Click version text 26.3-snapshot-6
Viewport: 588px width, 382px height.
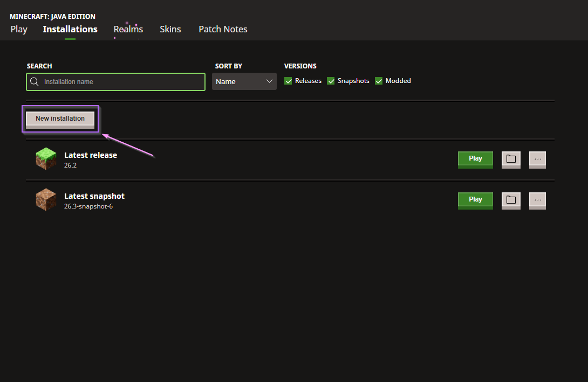point(88,206)
